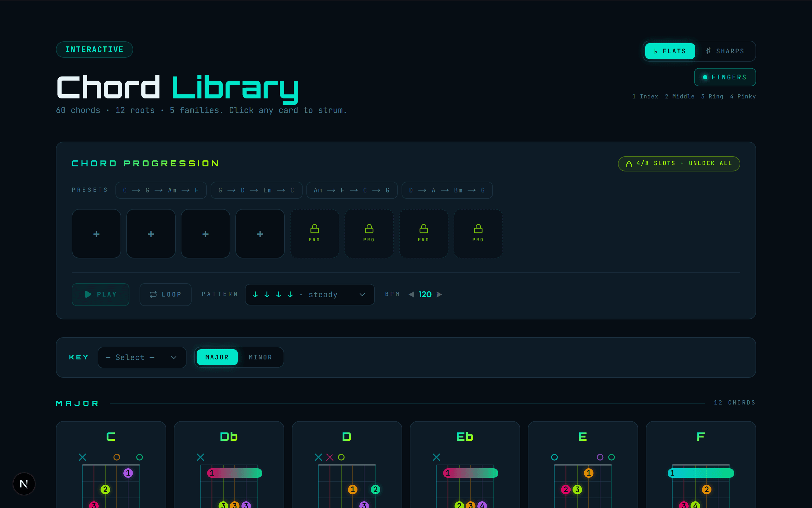Open the Key Select dropdown
Image resolution: width=812 pixels, height=508 pixels.
142,358
